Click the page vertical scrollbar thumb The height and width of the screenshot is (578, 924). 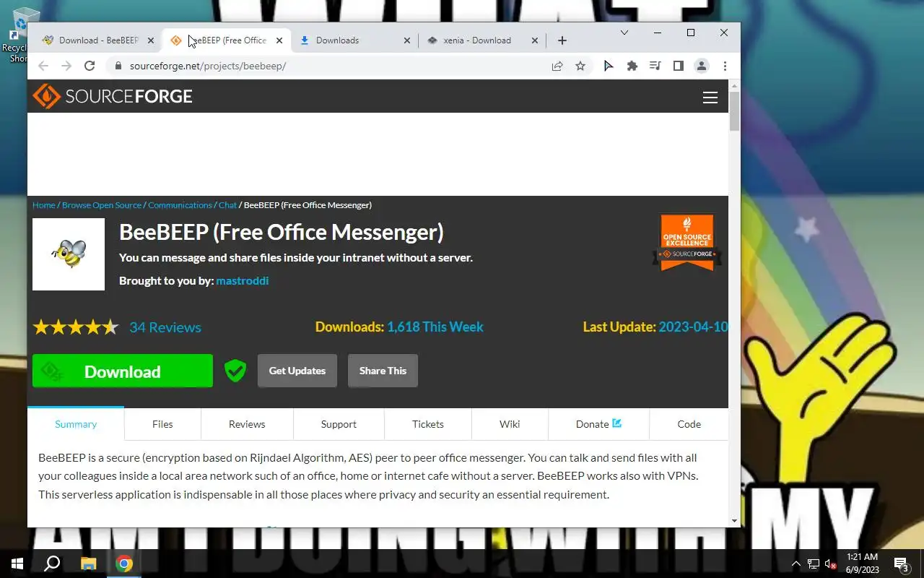[x=735, y=111]
